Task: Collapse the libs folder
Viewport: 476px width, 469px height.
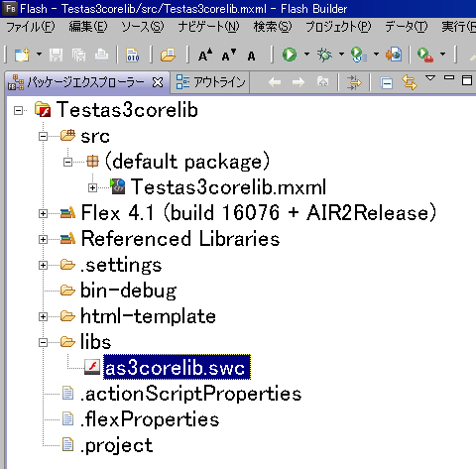Action: [x=43, y=342]
